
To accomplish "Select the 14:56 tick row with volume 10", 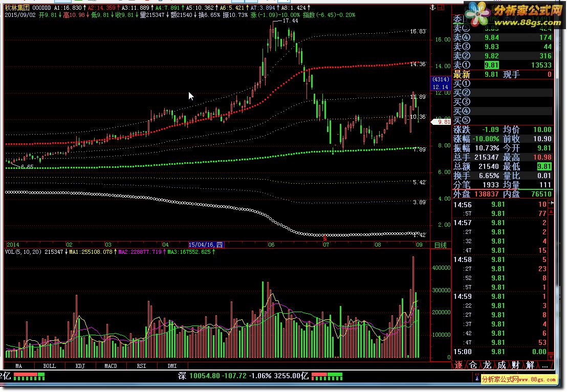I will (500, 204).
